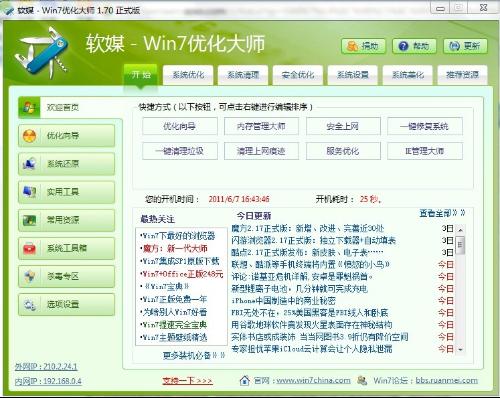Open 系统还原 in the left sidebar

tap(66, 164)
